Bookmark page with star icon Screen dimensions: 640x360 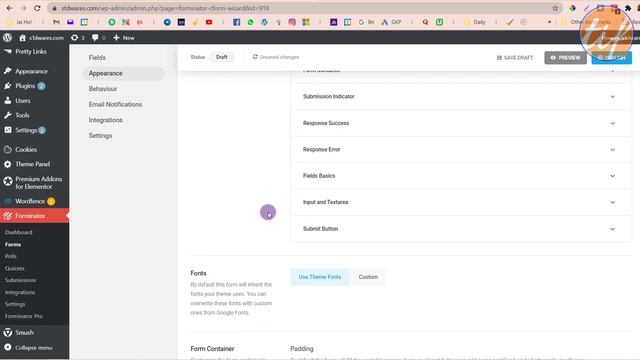[555, 8]
